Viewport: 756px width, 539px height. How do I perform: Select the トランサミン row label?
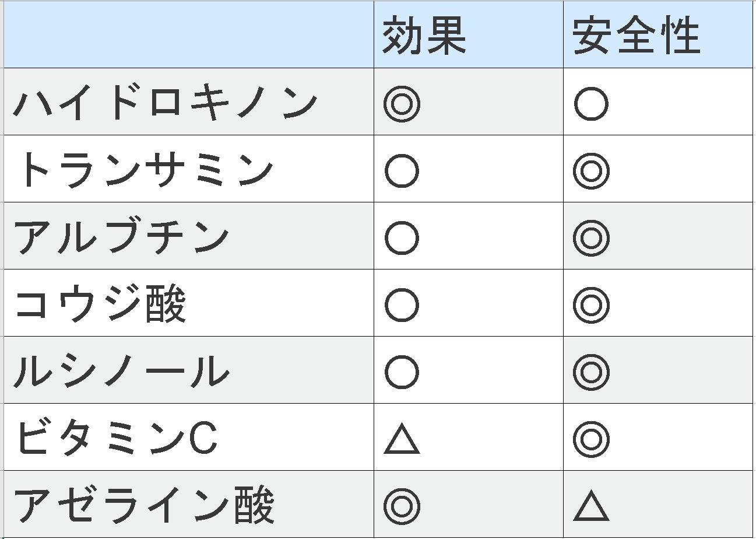(146, 170)
